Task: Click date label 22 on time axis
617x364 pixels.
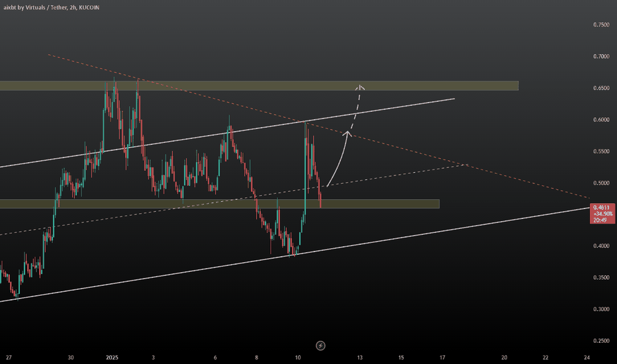Action: pos(546,357)
